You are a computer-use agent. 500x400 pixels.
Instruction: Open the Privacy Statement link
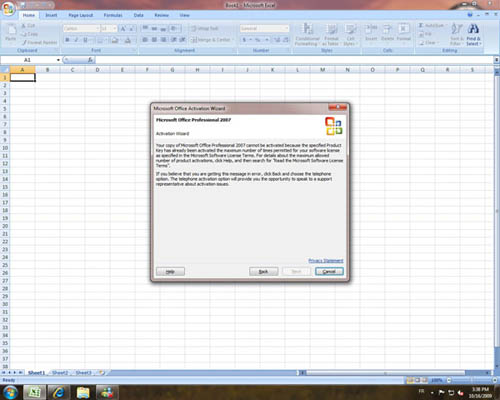coord(326,261)
